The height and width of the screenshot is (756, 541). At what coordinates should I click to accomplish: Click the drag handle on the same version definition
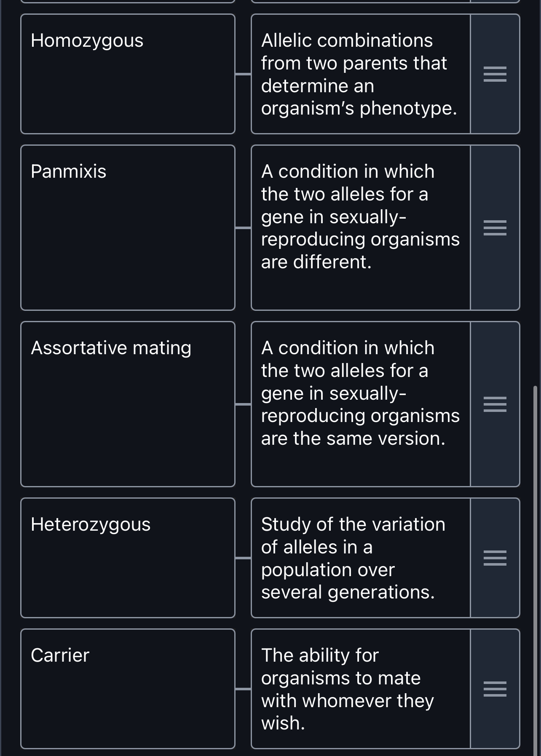[x=495, y=403]
